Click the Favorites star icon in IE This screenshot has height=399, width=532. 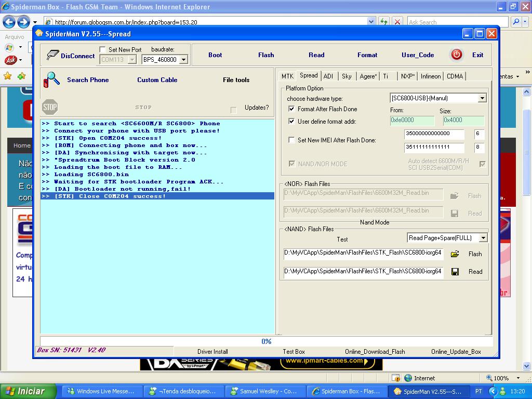7,76
